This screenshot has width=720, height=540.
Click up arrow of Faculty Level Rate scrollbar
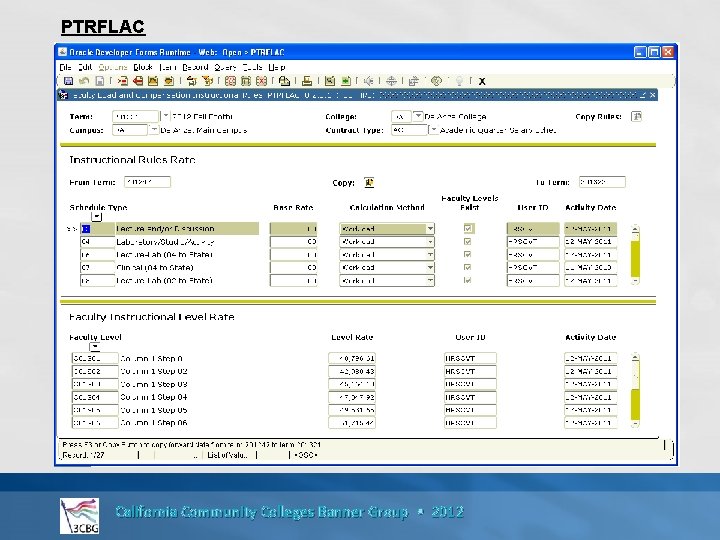coord(635,357)
